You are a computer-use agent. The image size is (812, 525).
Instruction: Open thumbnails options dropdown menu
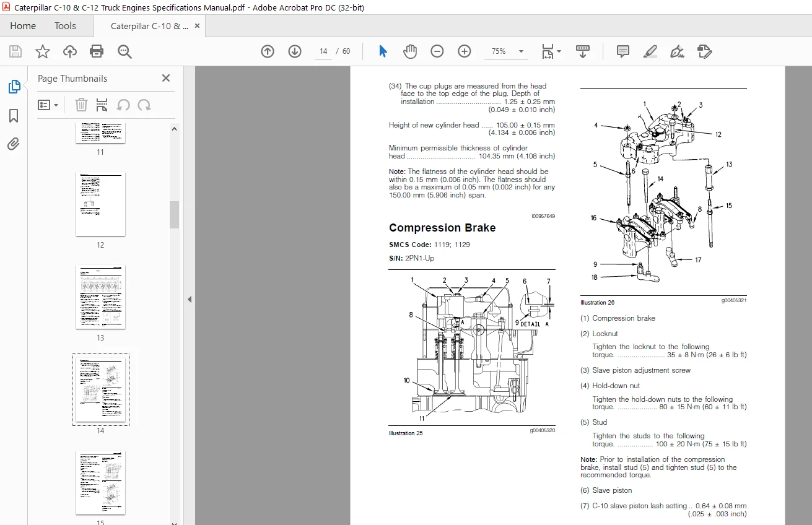click(48, 105)
